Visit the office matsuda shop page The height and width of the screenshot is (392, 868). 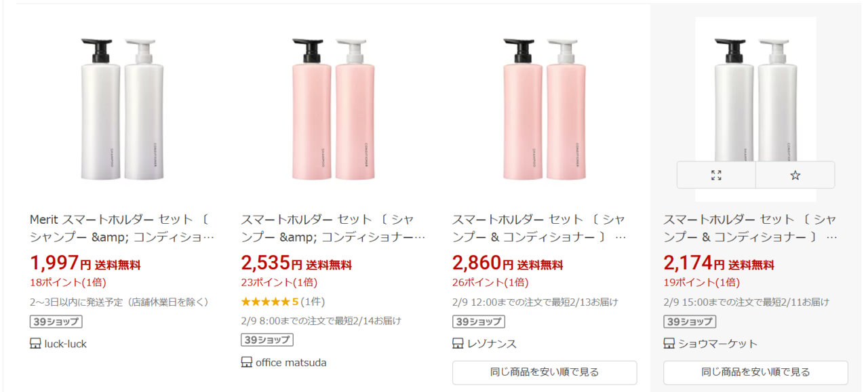(291, 363)
